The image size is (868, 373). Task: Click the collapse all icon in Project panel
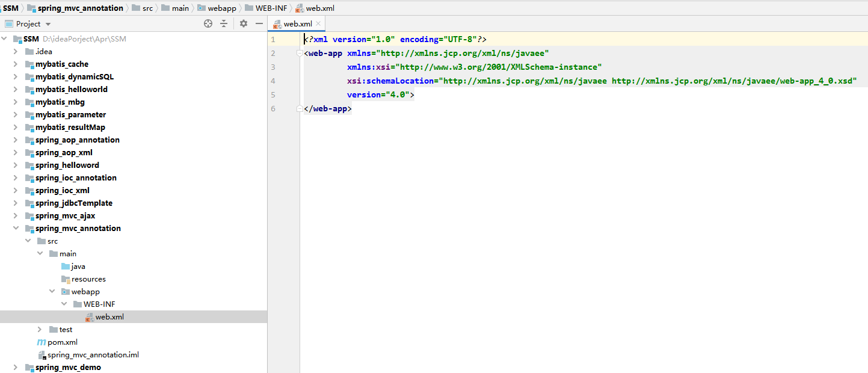(x=224, y=23)
